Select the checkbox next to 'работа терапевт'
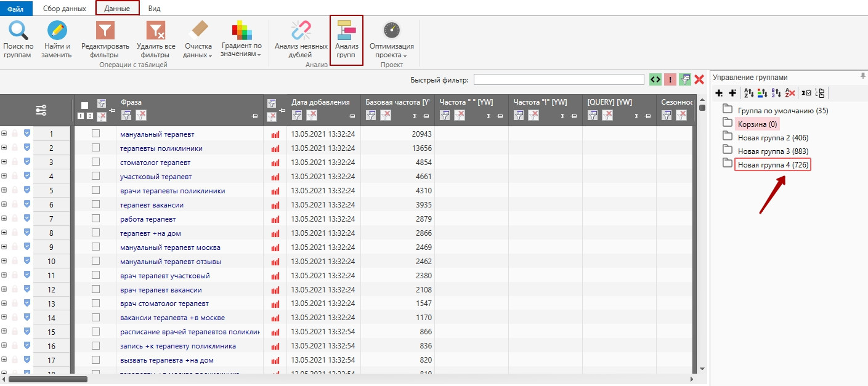Image resolution: width=868 pixels, height=386 pixels. [x=95, y=219]
